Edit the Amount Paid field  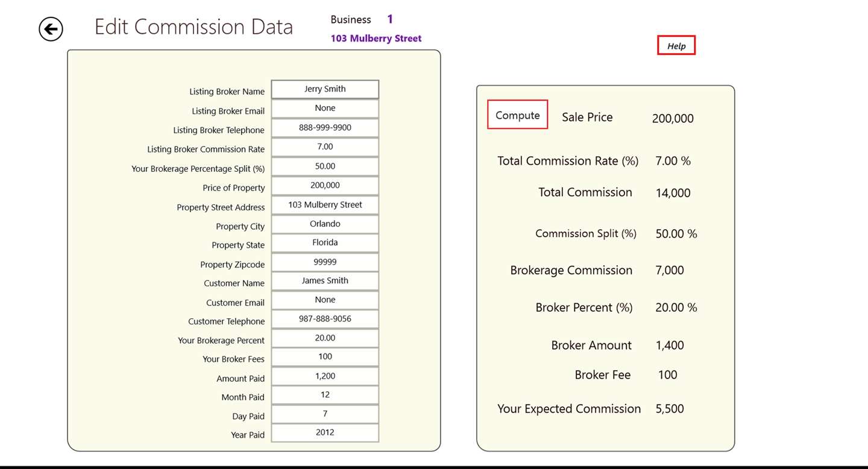point(325,376)
